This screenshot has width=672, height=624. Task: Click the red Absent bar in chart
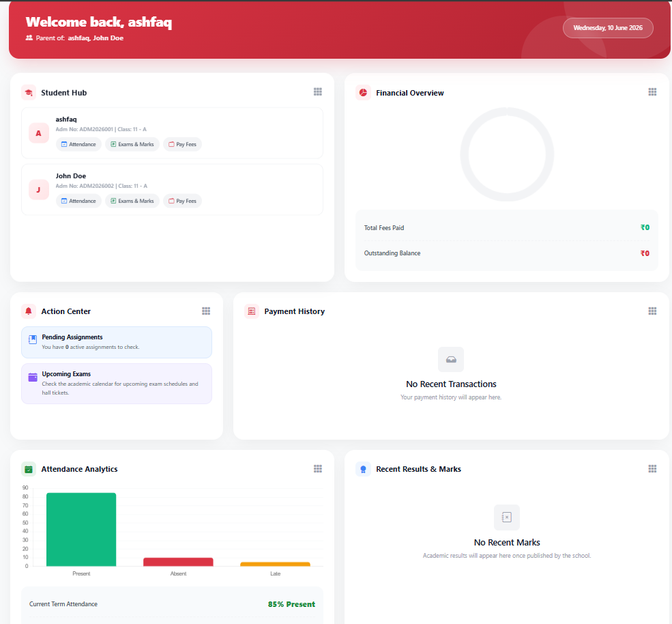[178, 562]
